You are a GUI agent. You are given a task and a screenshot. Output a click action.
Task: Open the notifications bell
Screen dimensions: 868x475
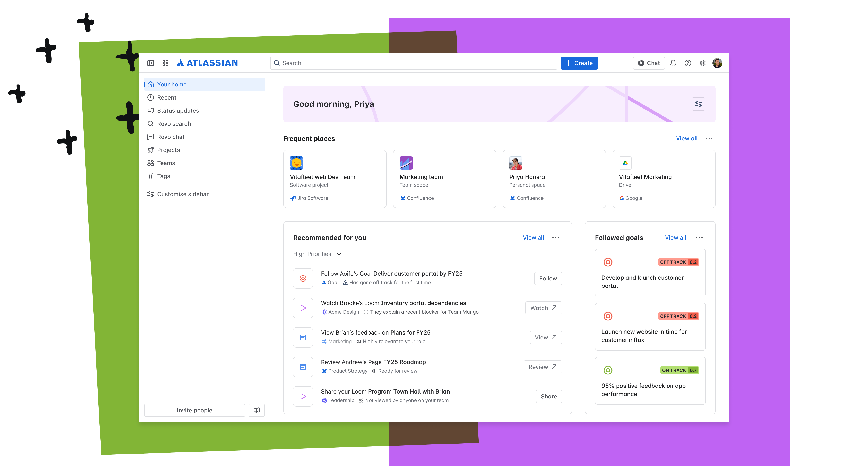(673, 63)
